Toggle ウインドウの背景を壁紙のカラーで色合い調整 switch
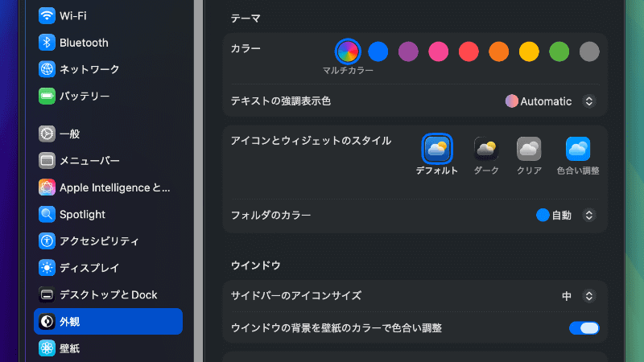The height and width of the screenshot is (362, 644). point(584,328)
